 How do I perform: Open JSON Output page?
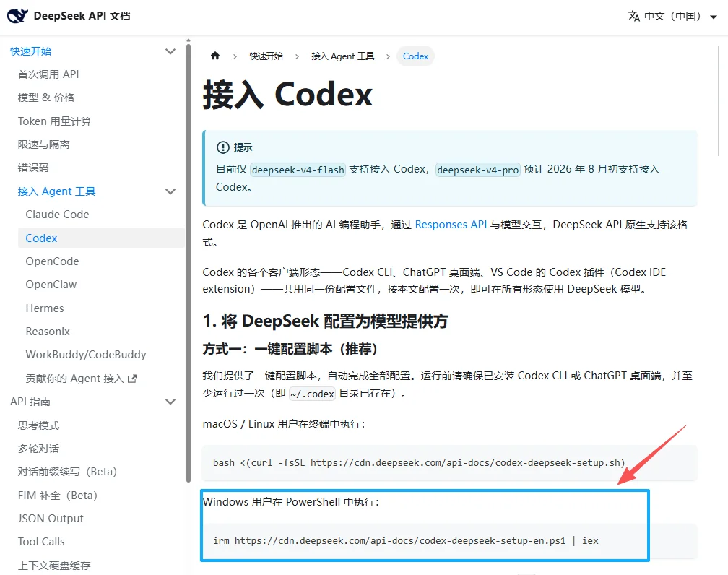pos(51,519)
